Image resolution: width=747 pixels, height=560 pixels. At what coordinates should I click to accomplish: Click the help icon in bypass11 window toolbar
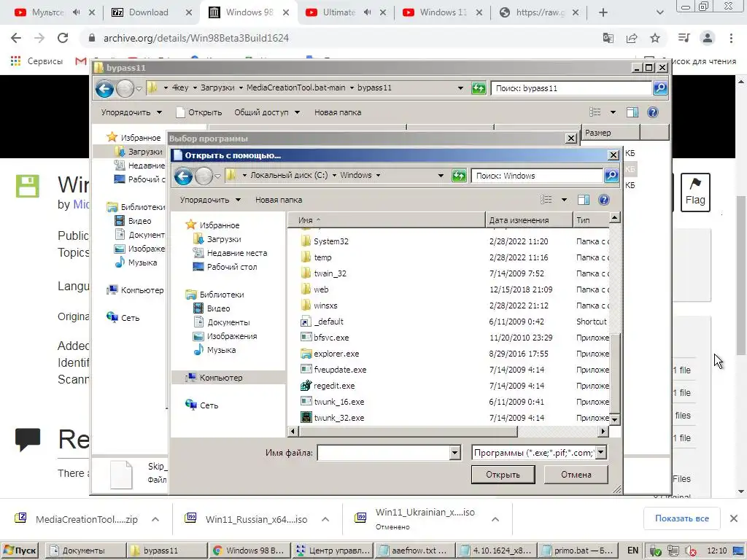click(653, 112)
